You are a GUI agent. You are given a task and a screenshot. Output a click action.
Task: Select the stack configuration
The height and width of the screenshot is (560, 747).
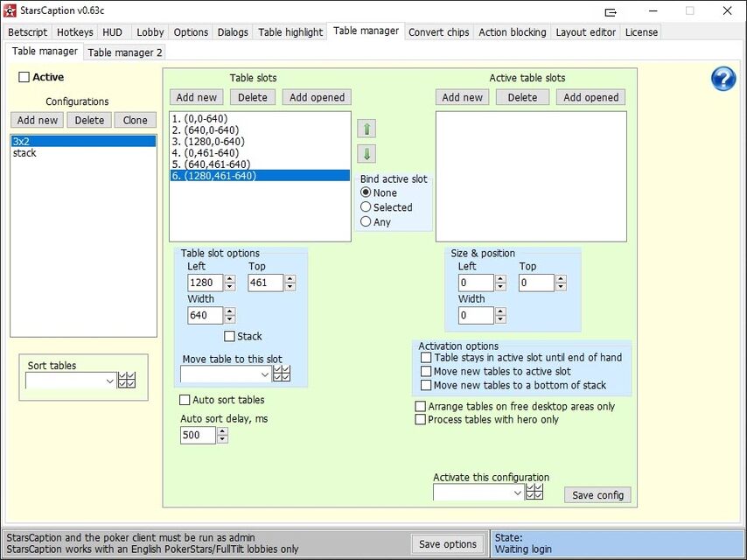(84, 153)
